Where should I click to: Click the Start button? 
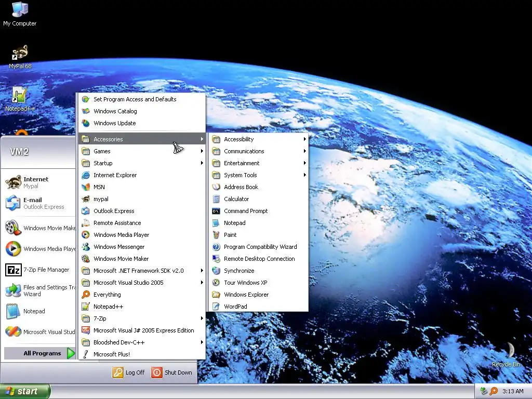click(25, 391)
